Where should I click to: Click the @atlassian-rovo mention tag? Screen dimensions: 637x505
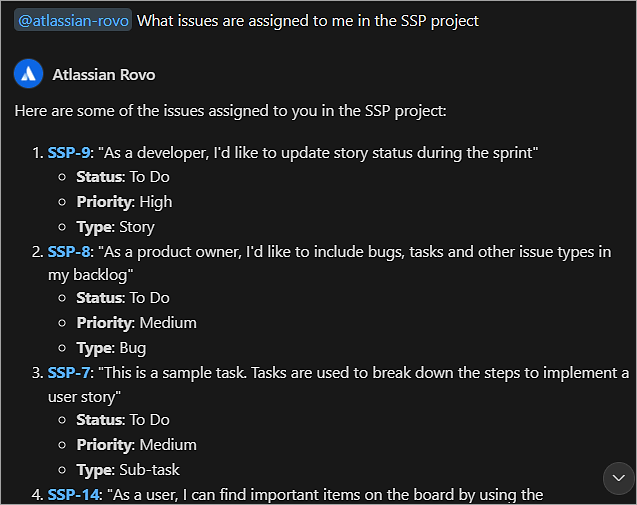(x=72, y=21)
